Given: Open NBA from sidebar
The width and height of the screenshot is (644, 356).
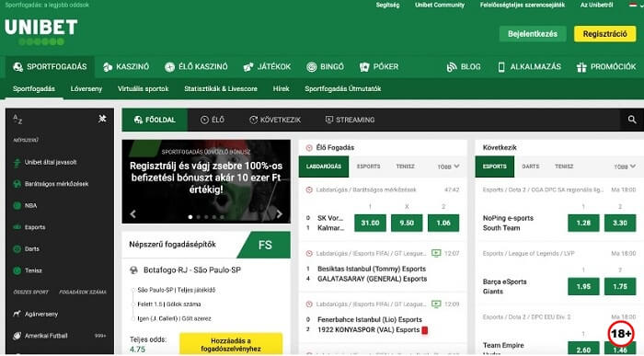Looking at the screenshot, I should [25, 205].
